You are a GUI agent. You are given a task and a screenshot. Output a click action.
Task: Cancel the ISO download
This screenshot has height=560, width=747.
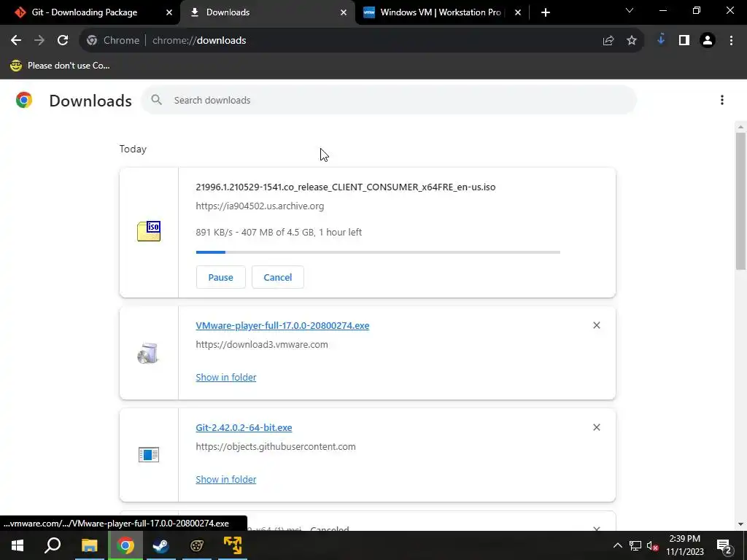(278, 277)
